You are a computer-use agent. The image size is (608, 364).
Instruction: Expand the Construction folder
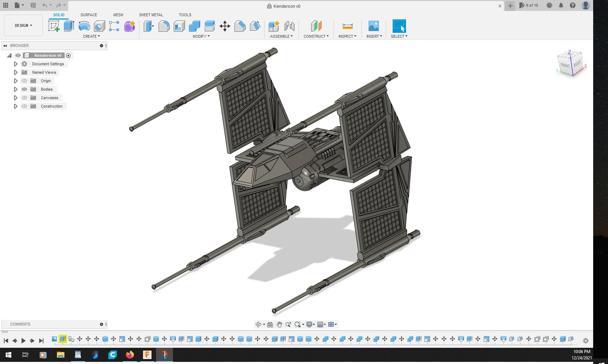click(16, 106)
